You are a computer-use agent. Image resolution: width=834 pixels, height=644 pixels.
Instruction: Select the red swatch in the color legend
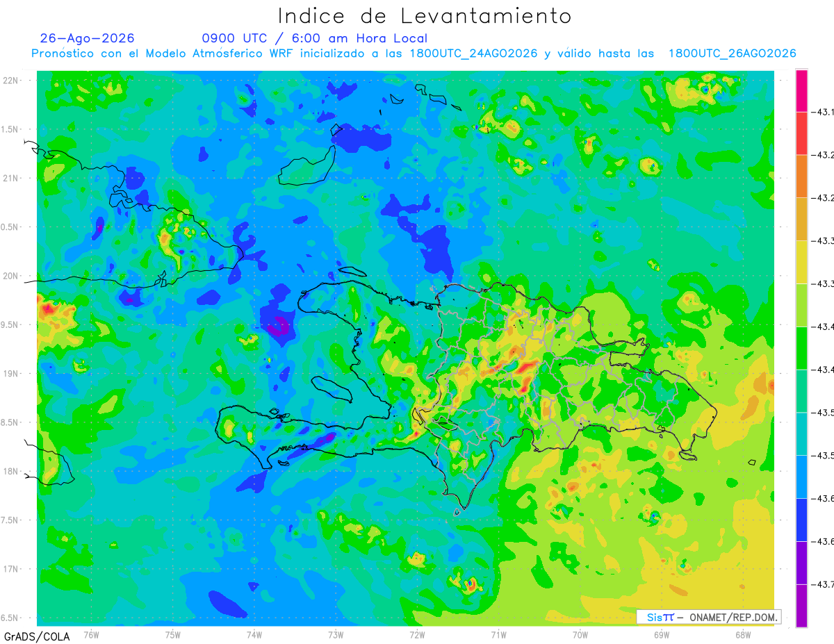coord(801,133)
